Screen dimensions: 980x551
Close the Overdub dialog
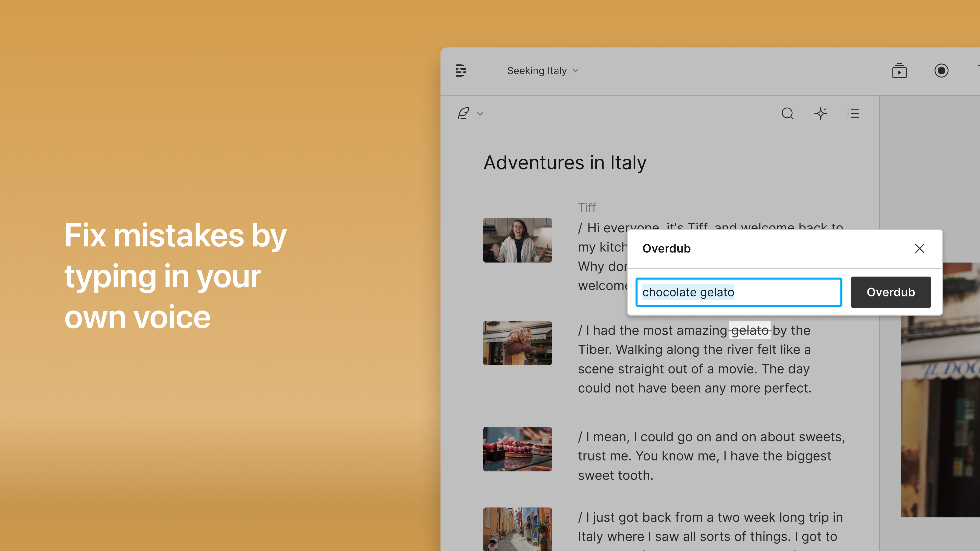920,248
